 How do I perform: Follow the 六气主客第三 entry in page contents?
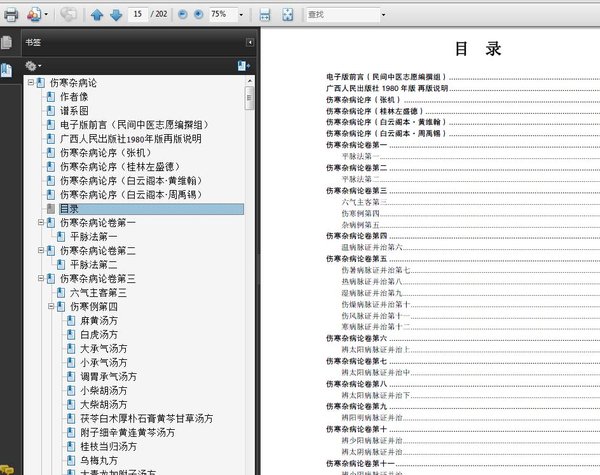(x=364, y=202)
